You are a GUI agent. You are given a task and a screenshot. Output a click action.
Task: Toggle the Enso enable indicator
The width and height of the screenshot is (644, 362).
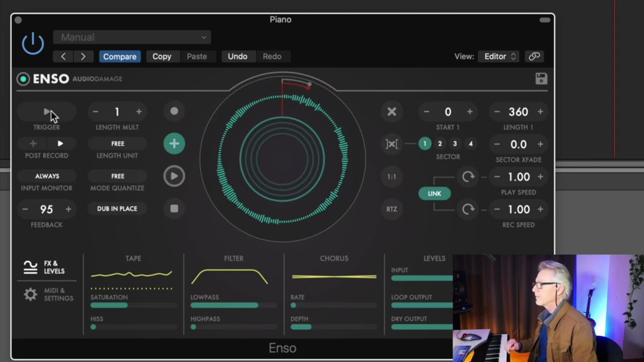pos(23,79)
